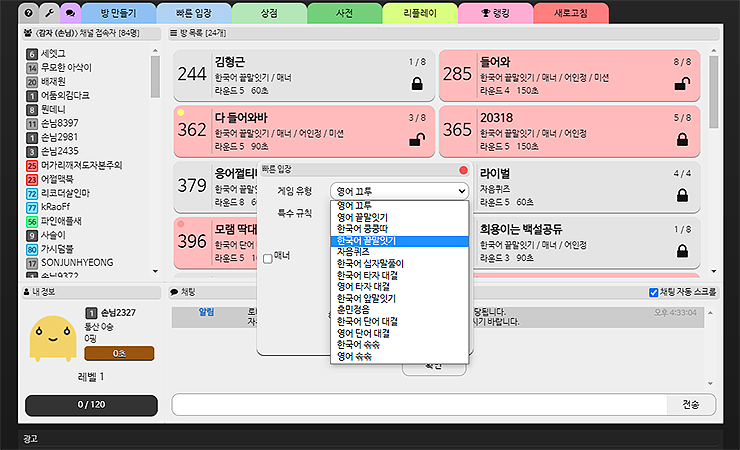Click lock icon on 희용이는 백설공듀 room
This screenshot has width=740, height=450.
coord(682,251)
